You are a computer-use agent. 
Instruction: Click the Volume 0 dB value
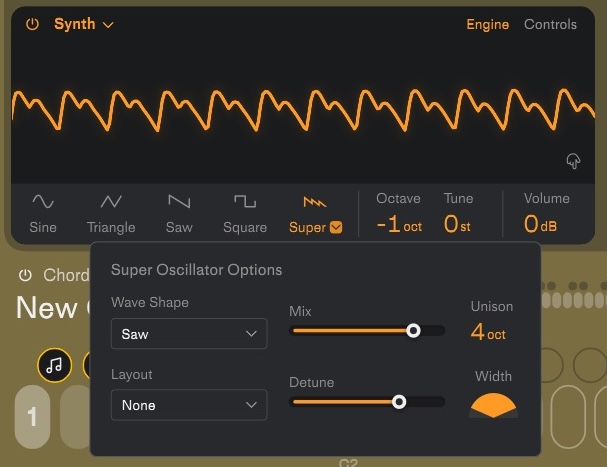click(540, 225)
